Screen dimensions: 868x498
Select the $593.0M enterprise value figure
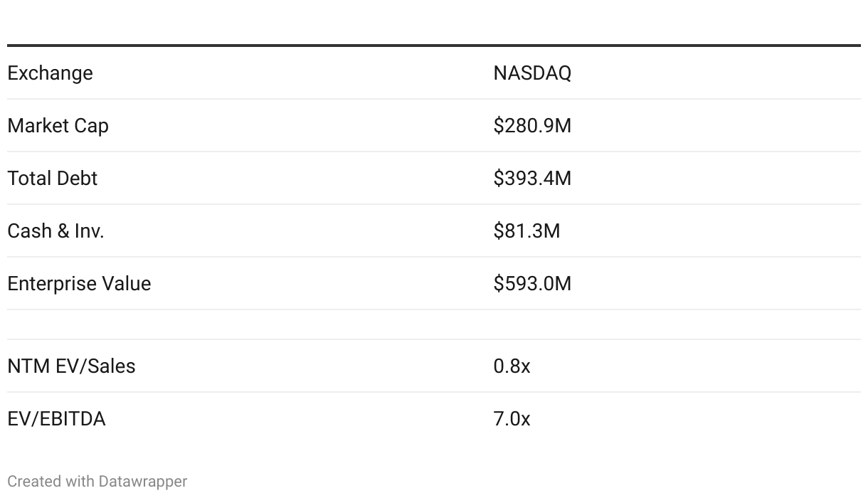coord(532,284)
